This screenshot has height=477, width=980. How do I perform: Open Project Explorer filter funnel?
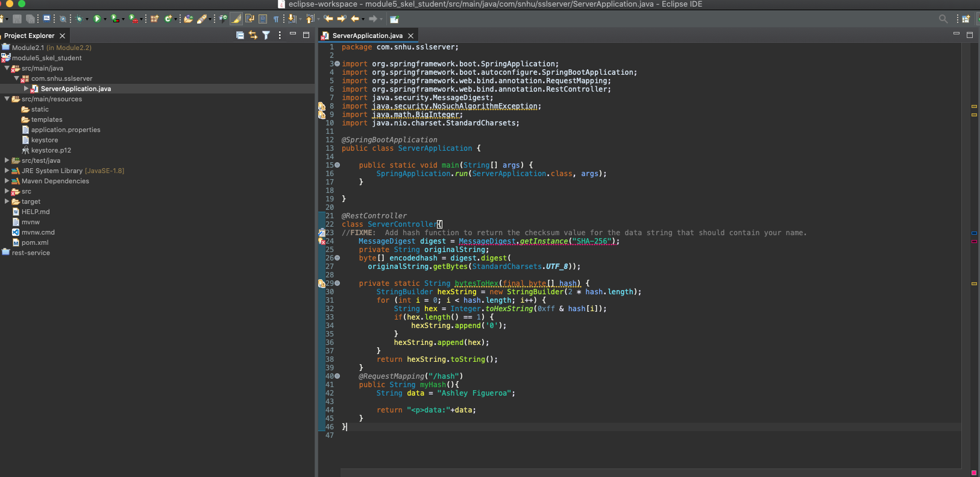[x=266, y=36]
